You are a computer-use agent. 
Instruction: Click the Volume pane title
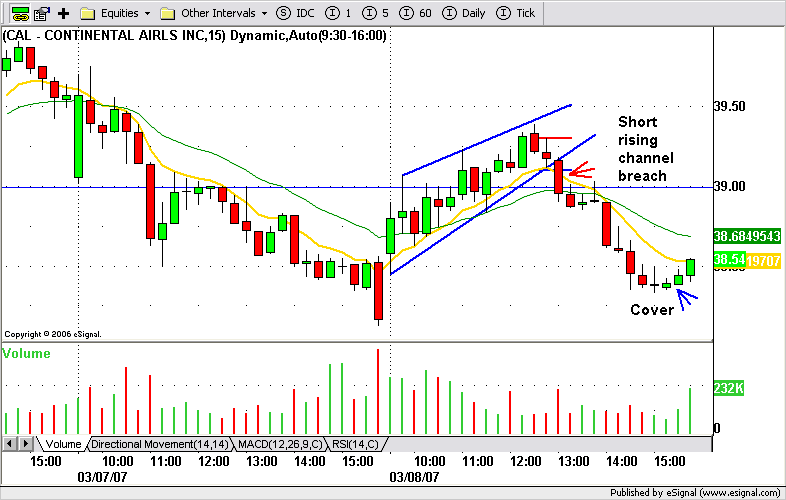27,354
